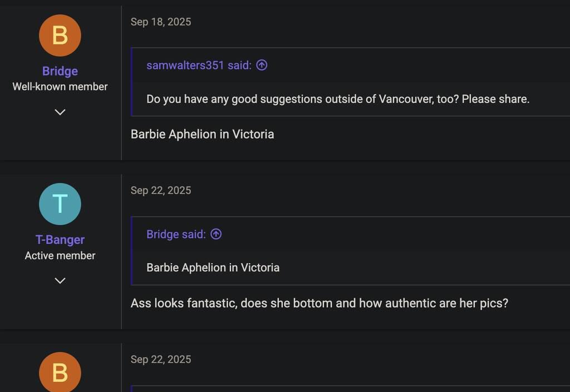Viewport: 570px width, 392px height.
Task: Click the quoted "Barbie Aphelion in Victoria" in T-Banger's post
Action: 213,267
